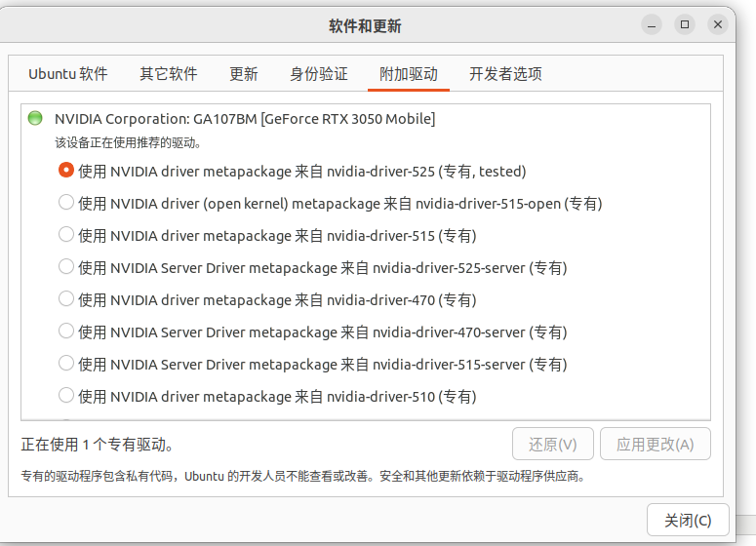Click the proprietary driver notice text at bottom
The height and width of the screenshot is (546, 756).
coord(303,476)
